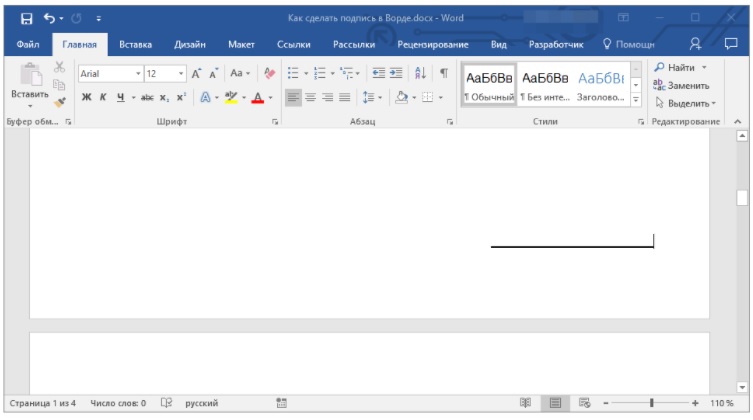Click the Format Painter brush icon
This screenshot has width=753, height=420.
pyautogui.click(x=60, y=101)
